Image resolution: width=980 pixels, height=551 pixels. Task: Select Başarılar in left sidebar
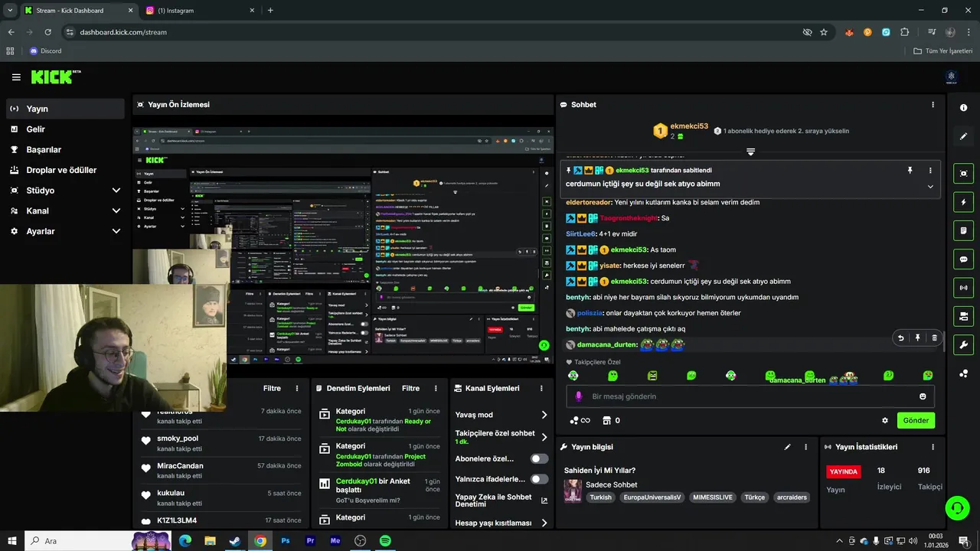[65, 149]
